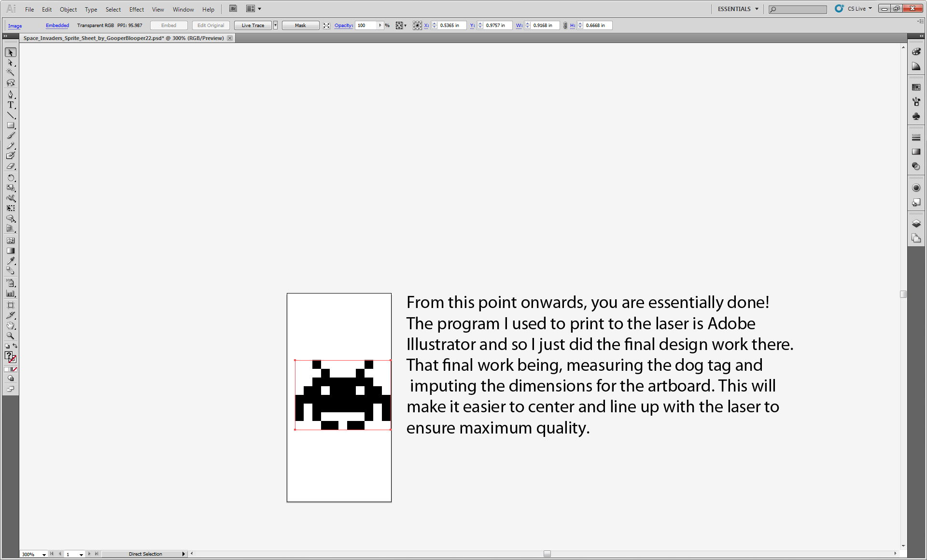Select the Blend tool
The width and height of the screenshot is (927, 560).
click(x=11, y=271)
